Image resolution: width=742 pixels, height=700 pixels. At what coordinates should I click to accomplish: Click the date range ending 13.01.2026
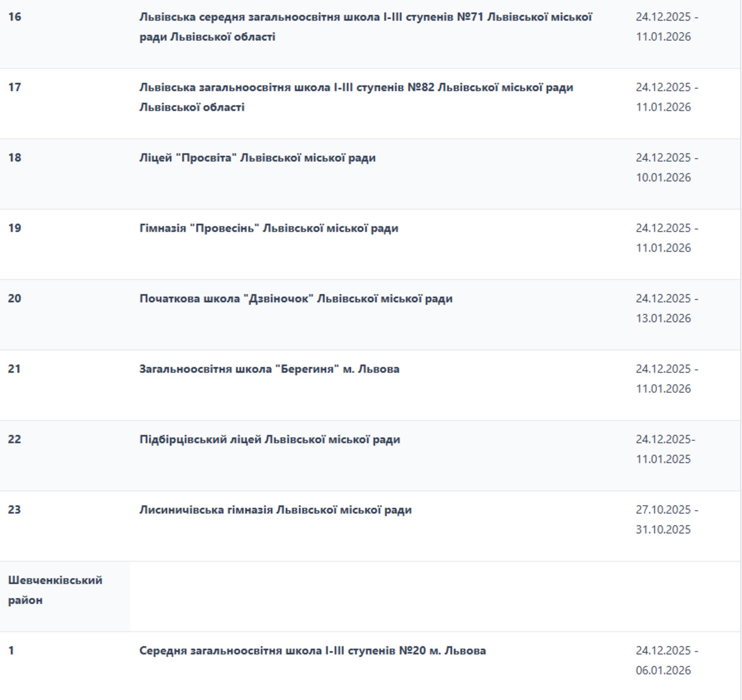point(667,308)
